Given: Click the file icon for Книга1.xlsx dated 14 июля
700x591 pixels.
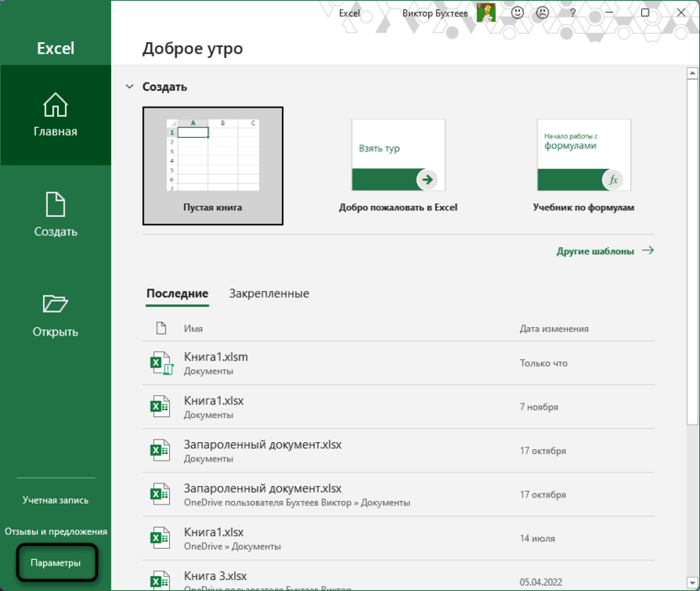Looking at the screenshot, I should pos(160,538).
